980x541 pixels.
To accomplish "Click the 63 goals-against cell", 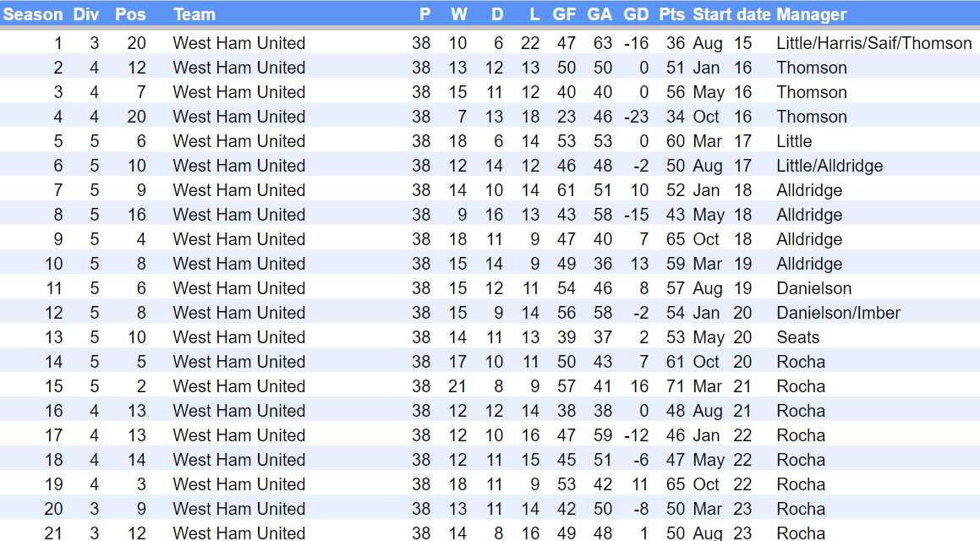I will pos(601,43).
